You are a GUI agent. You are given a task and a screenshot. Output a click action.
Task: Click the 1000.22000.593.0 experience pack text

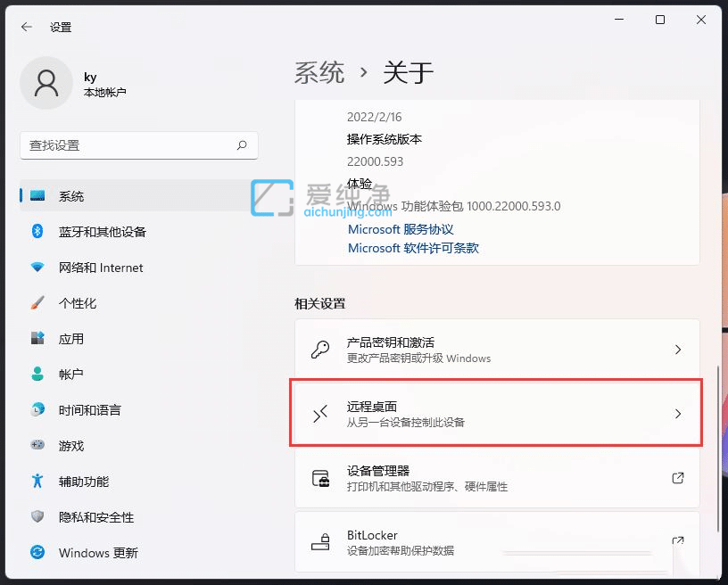coord(514,206)
